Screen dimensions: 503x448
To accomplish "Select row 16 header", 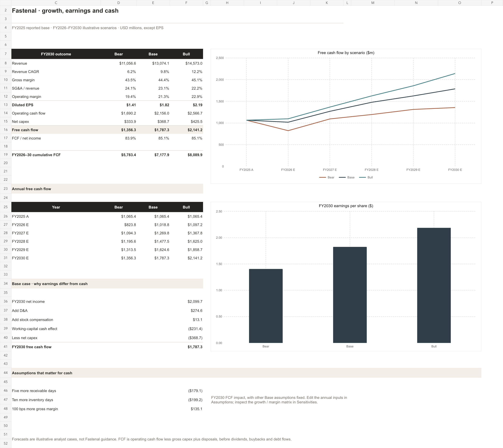I will (6, 130).
